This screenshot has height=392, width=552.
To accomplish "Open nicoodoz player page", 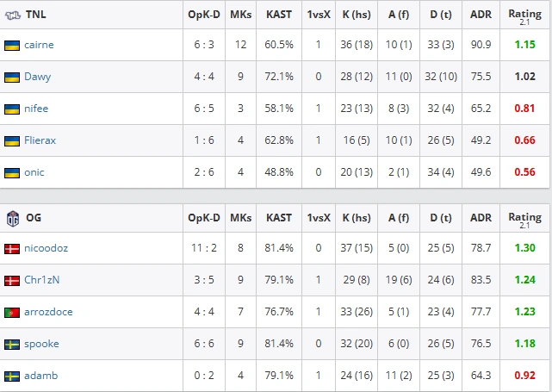I will pyautogui.click(x=47, y=248).
